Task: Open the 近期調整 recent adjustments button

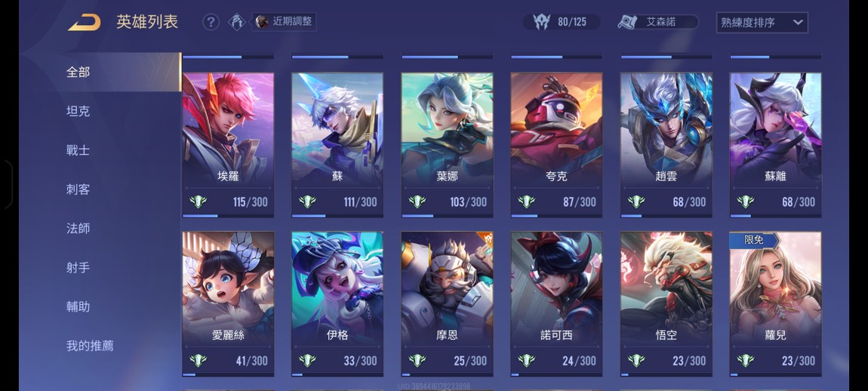Action: 285,22
